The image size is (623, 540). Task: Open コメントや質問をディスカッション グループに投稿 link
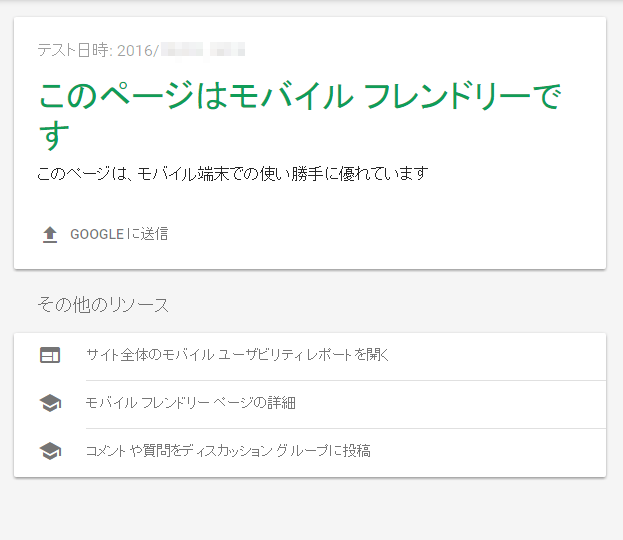(228, 451)
